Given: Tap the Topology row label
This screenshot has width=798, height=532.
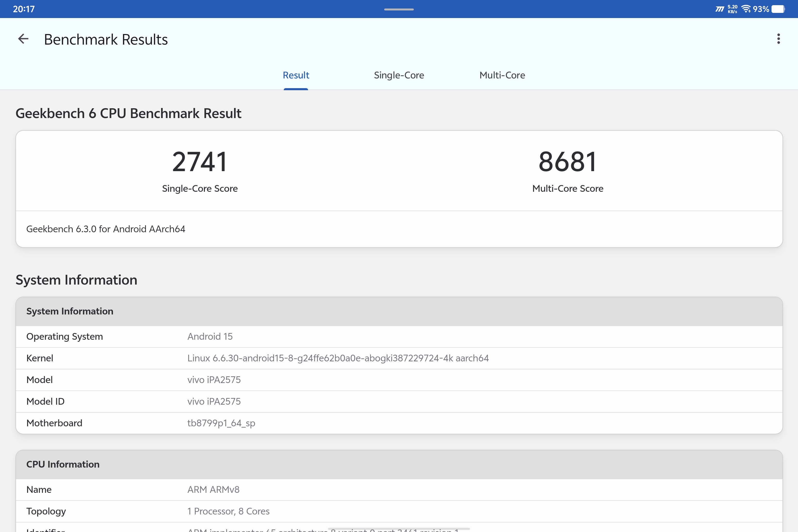Looking at the screenshot, I should (46, 511).
